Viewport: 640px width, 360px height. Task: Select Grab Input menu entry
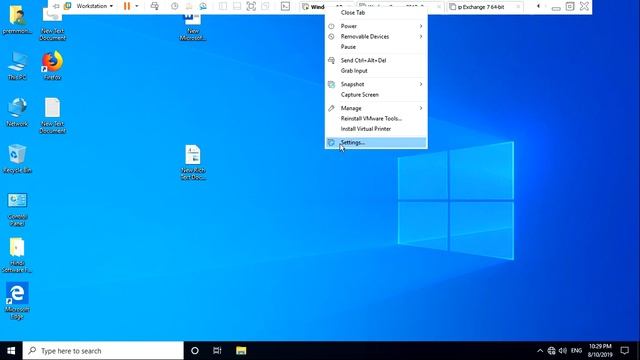(376, 71)
